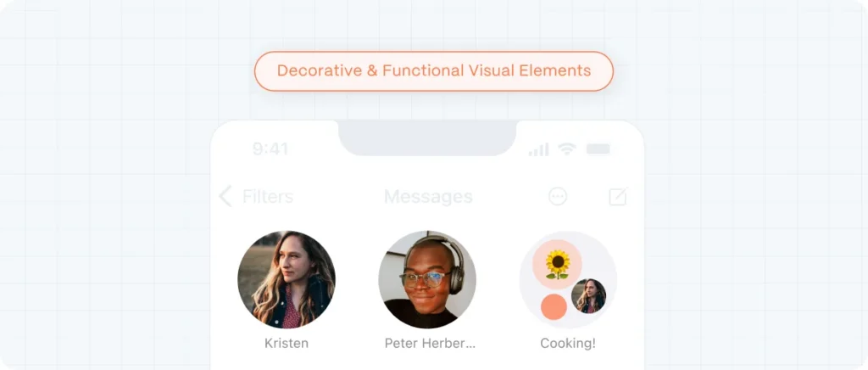Select the sunflower emoji in Cooking group
Image resolution: width=868 pixels, height=370 pixels.
(x=558, y=264)
